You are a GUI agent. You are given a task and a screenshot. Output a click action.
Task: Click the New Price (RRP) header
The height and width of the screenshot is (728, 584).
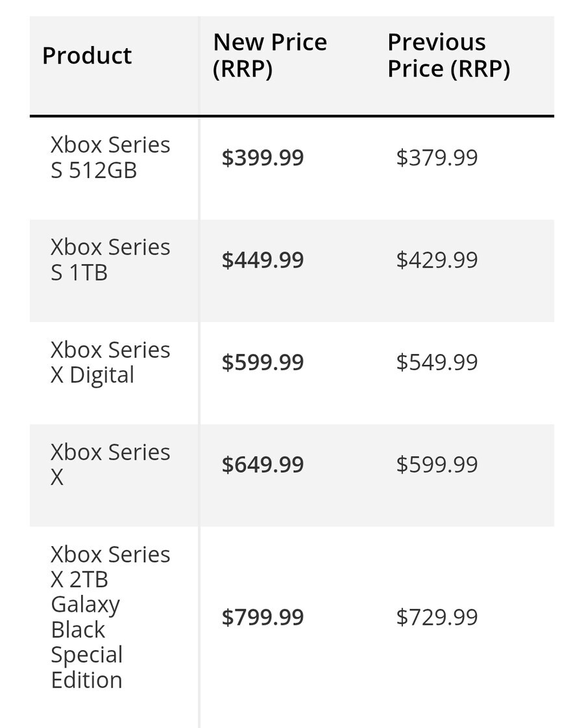point(270,55)
